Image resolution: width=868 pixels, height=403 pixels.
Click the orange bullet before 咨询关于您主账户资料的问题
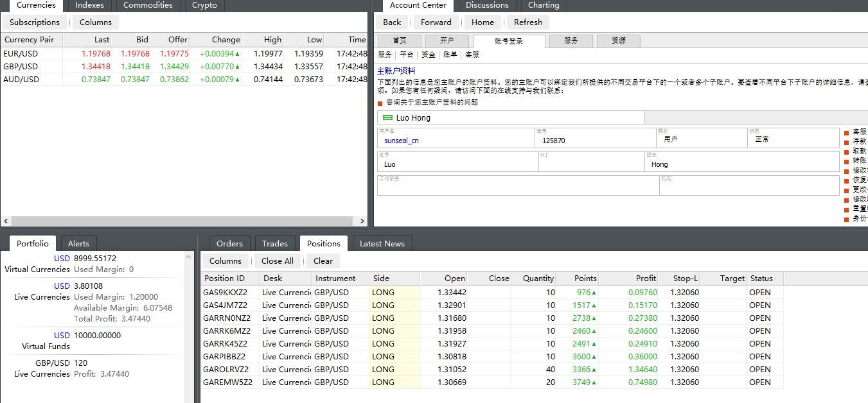[x=380, y=103]
